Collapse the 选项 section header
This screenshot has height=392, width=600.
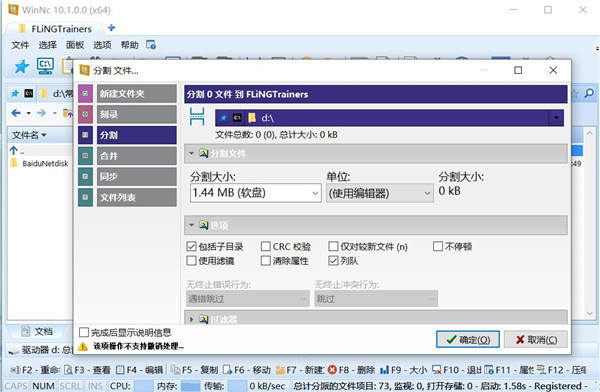[x=375, y=225]
